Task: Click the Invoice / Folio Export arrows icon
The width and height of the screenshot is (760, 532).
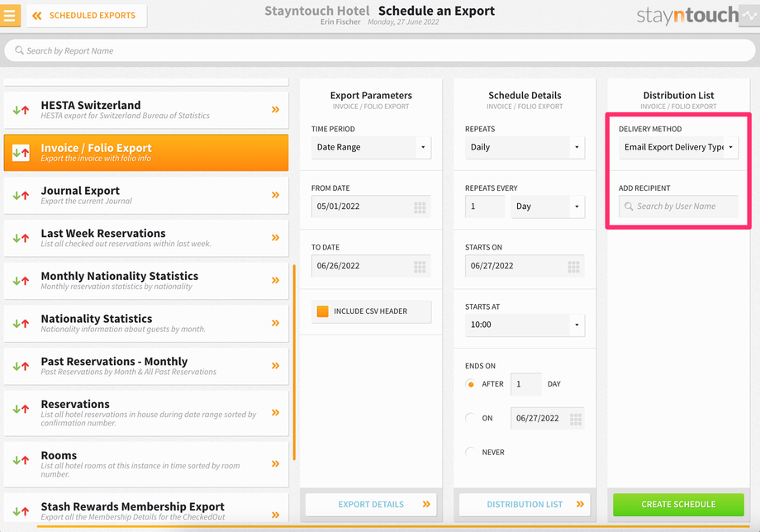Action: [x=21, y=153]
